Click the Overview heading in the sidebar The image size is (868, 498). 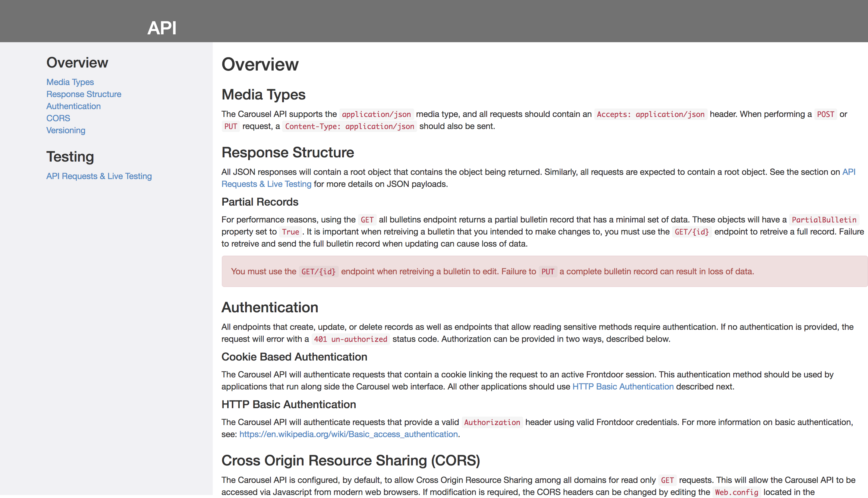[77, 62]
